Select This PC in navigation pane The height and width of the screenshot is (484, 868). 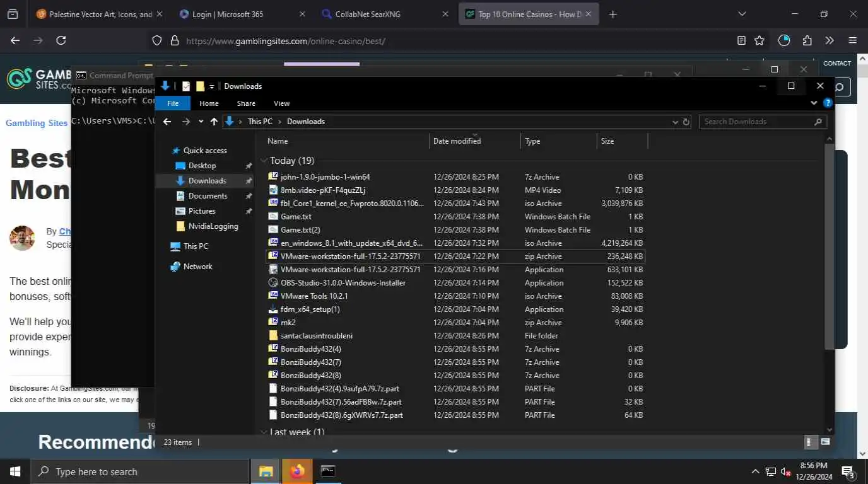(x=196, y=246)
